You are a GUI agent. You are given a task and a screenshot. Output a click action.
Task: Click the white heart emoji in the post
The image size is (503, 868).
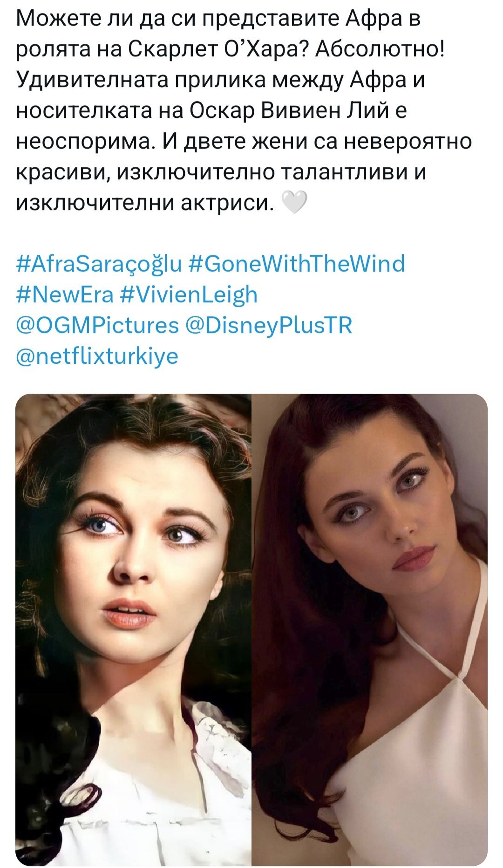(x=295, y=204)
